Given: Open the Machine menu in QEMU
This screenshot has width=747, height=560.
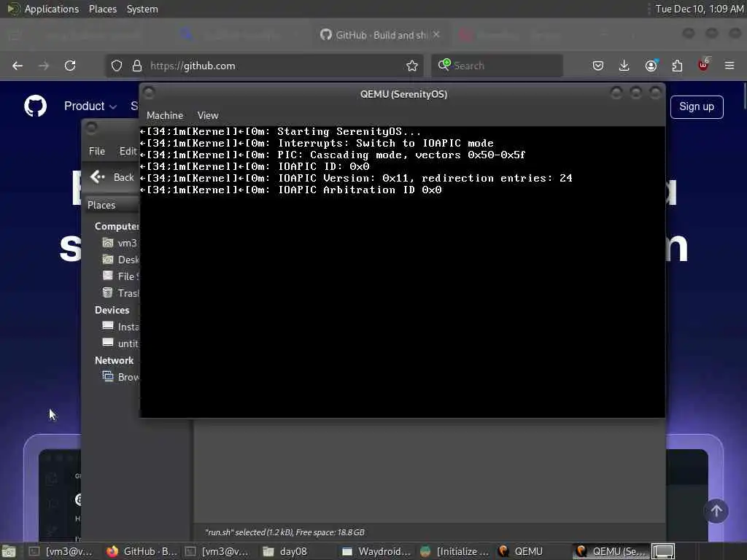Looking at the screenshot, I should 165,115.
